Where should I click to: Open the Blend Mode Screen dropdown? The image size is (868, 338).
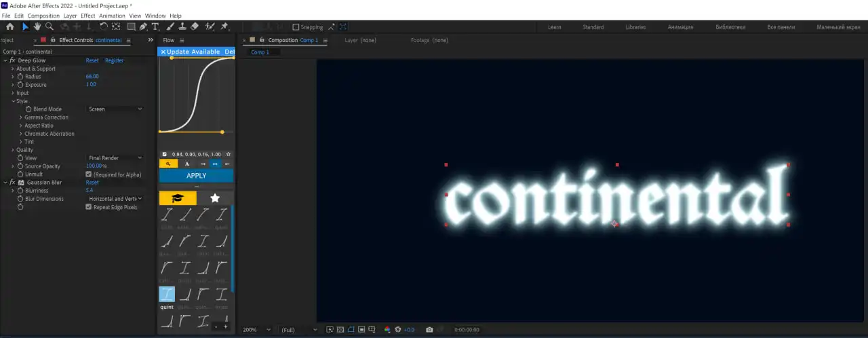(115, 109)
